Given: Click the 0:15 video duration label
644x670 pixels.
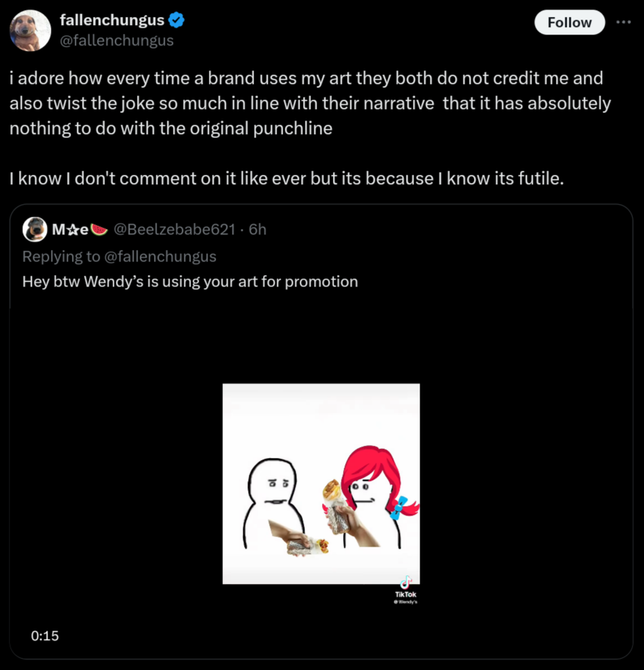Looking at the screenshot, I should [45, 635].
